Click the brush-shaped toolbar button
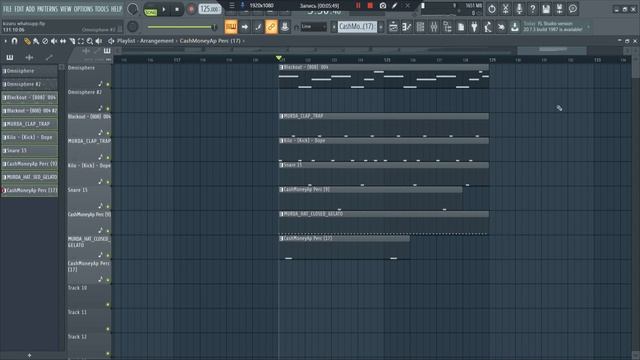This screenshot has height=360, width=640. point(258,27)
